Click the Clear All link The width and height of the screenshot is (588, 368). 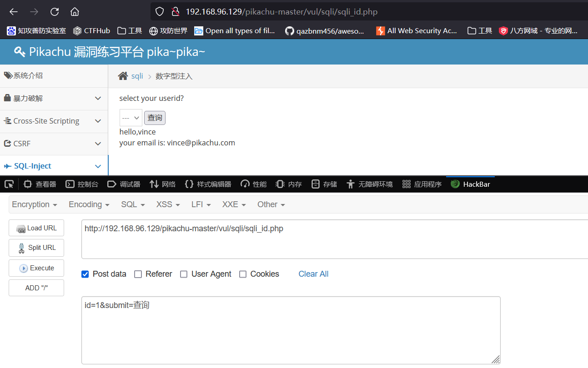tap(313, 274)
